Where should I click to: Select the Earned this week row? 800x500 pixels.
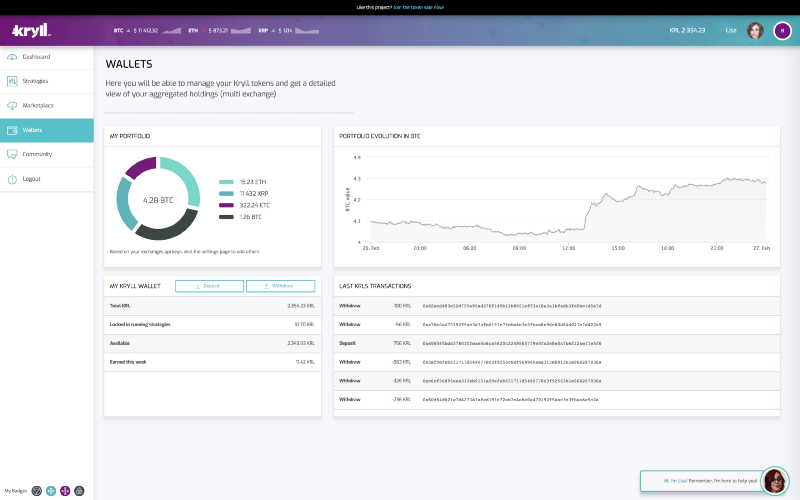coord(212,362)
